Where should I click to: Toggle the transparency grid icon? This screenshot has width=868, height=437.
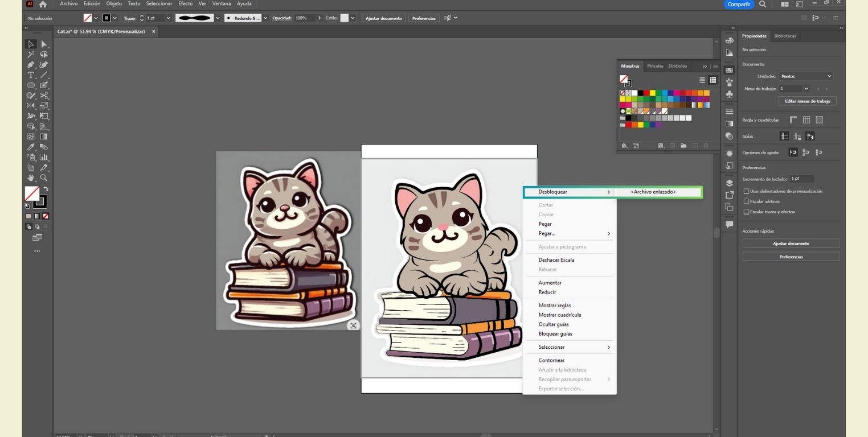pyautogui.click(x=820, y=120)
